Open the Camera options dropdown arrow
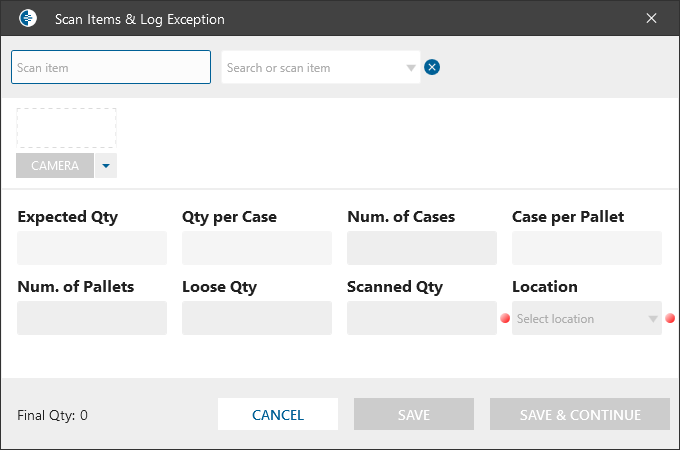This screenshot has height=450, width=680. (106, 166)
